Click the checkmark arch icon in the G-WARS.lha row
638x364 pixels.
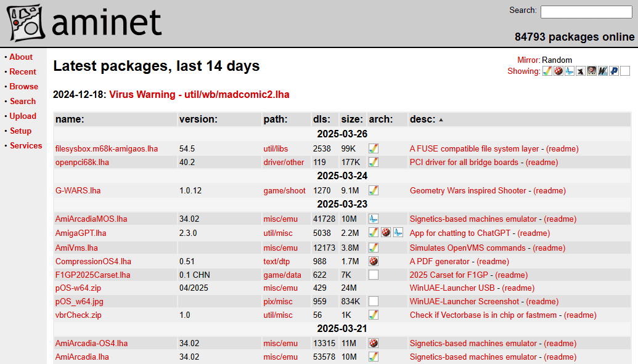(374, 190)
